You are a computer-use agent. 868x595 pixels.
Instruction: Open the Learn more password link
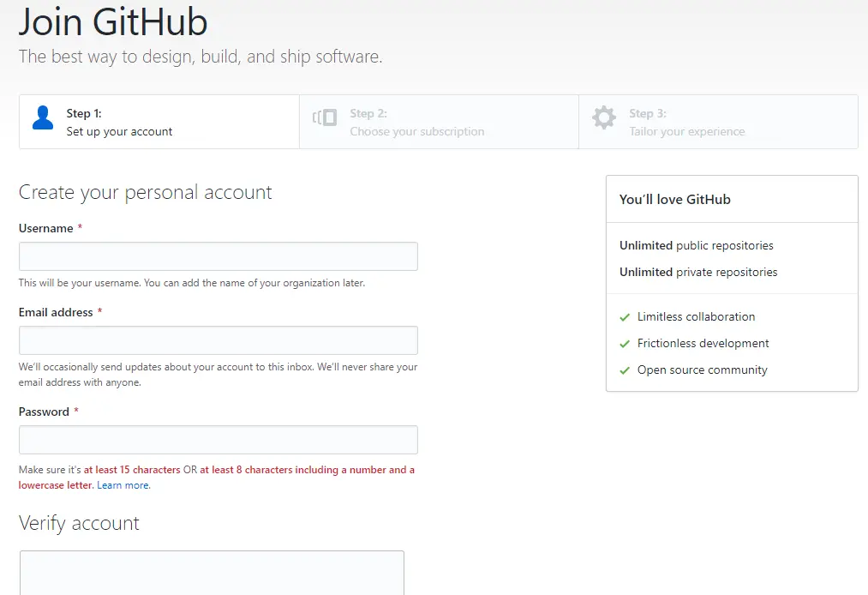(x=123, y=485)
